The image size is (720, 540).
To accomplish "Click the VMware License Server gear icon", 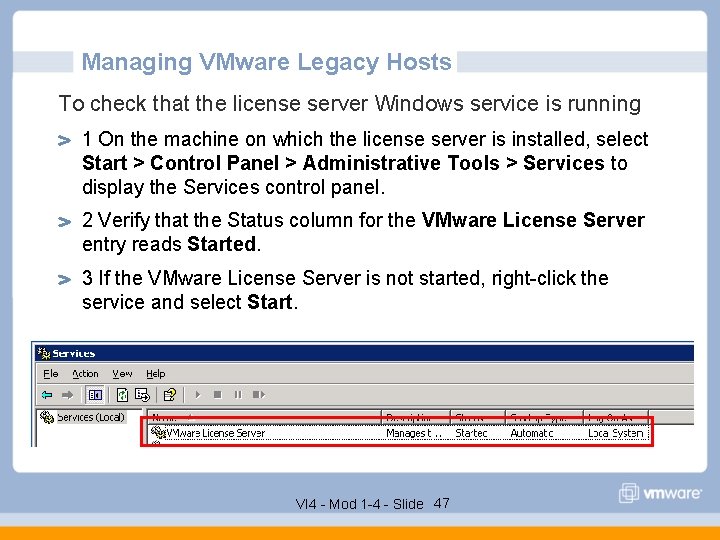I will click(158, 432).
